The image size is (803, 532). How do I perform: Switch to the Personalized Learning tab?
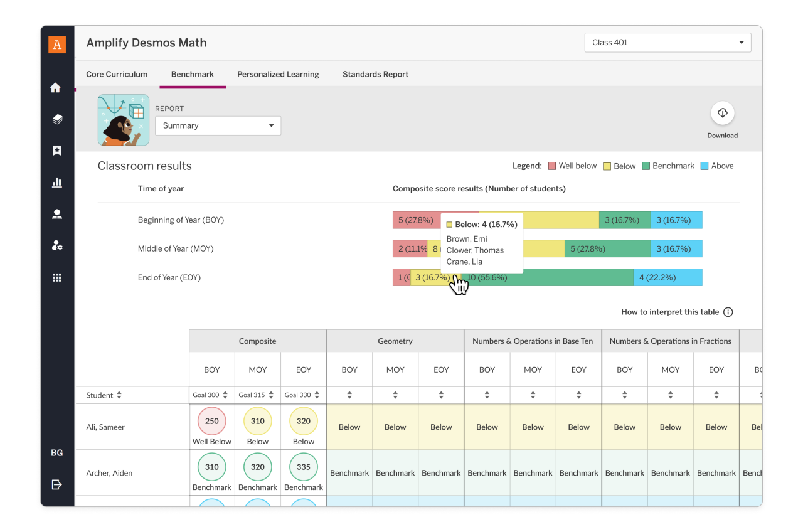(x=278, y=74)
